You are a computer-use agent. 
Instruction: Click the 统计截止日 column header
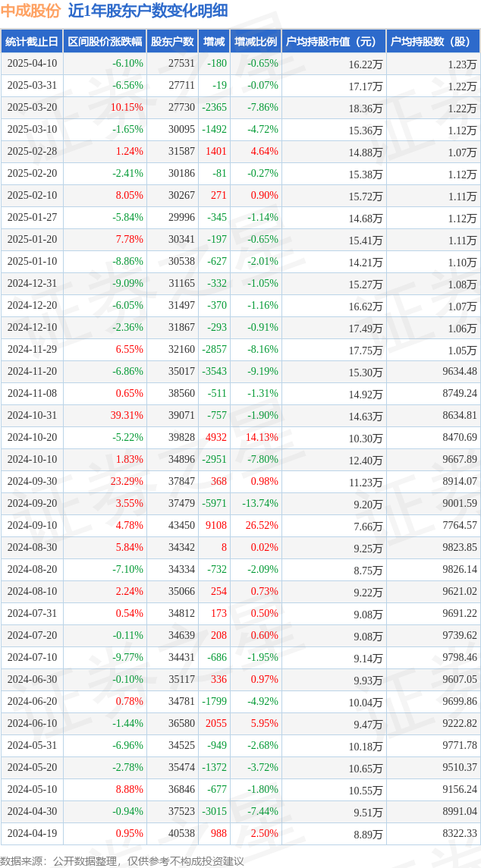pyautogui.click(x=32, y=41)
